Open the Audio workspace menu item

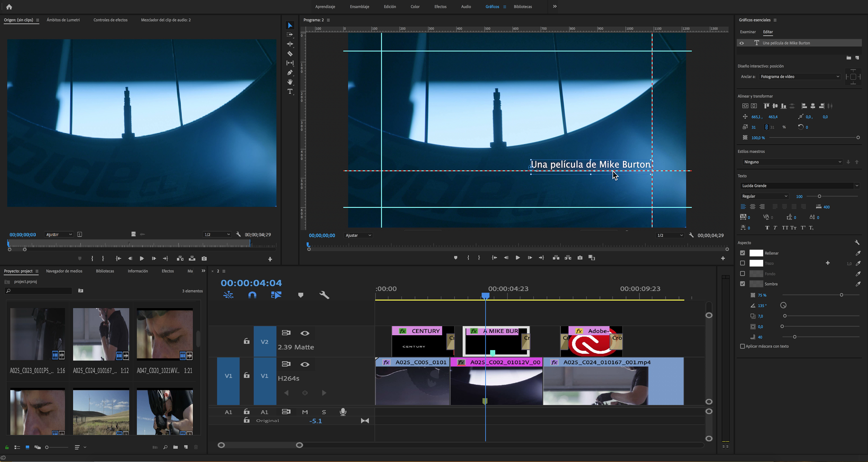click(466, 6)
